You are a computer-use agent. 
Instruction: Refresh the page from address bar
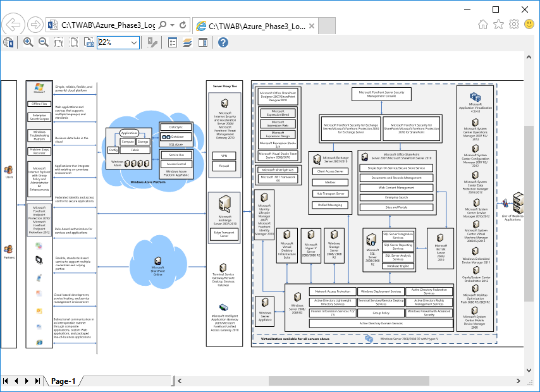183,25
